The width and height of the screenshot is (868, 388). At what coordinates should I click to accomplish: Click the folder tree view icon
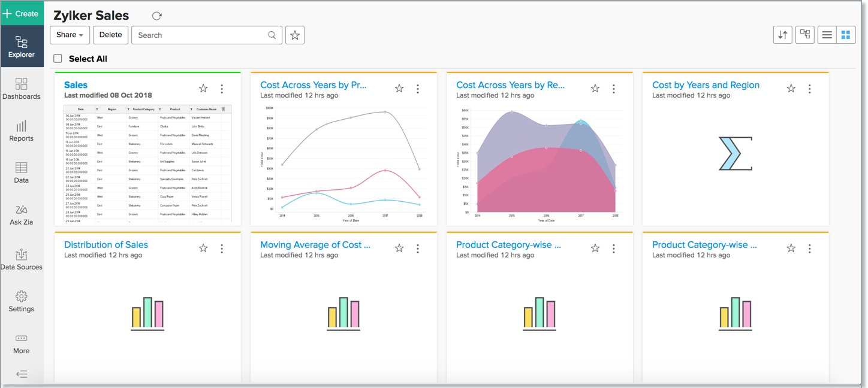804,35
